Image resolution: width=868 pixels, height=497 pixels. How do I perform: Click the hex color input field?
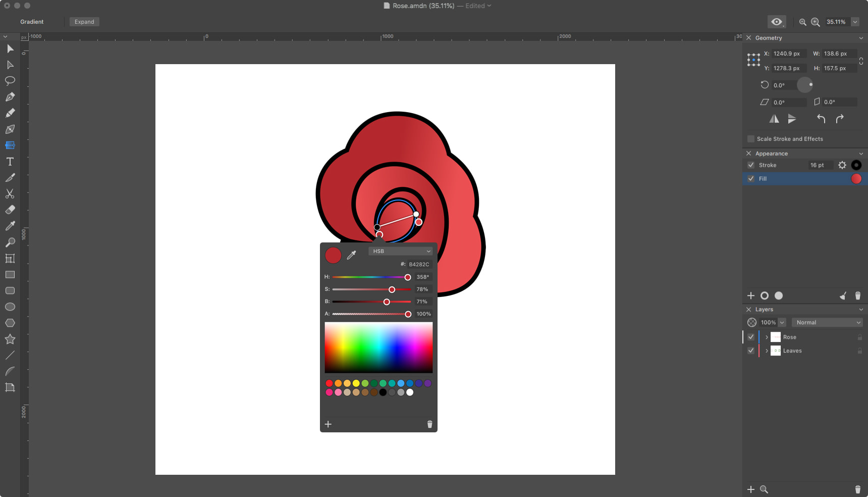tap(419, 264)
